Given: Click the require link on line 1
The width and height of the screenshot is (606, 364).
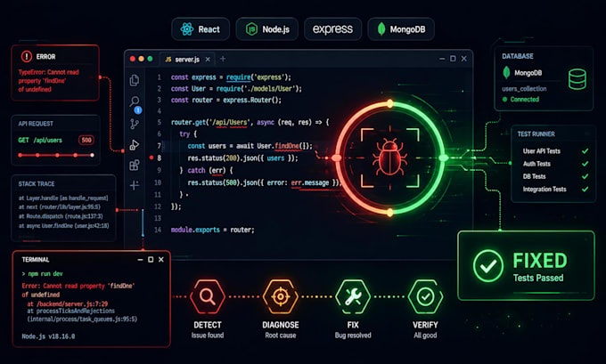Looking at the screenshot, I should pos(239,77).
